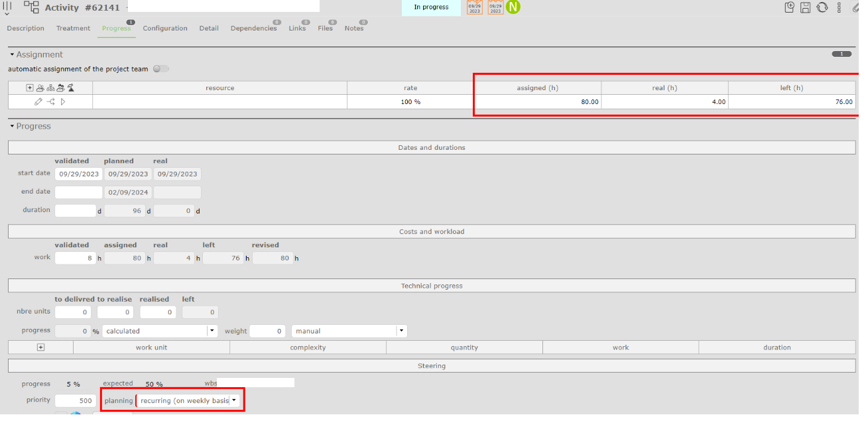This screenshot has width=868, height=421.
Task: Open the progress 'calculated' dropdown
Action: tap(212, 331)
